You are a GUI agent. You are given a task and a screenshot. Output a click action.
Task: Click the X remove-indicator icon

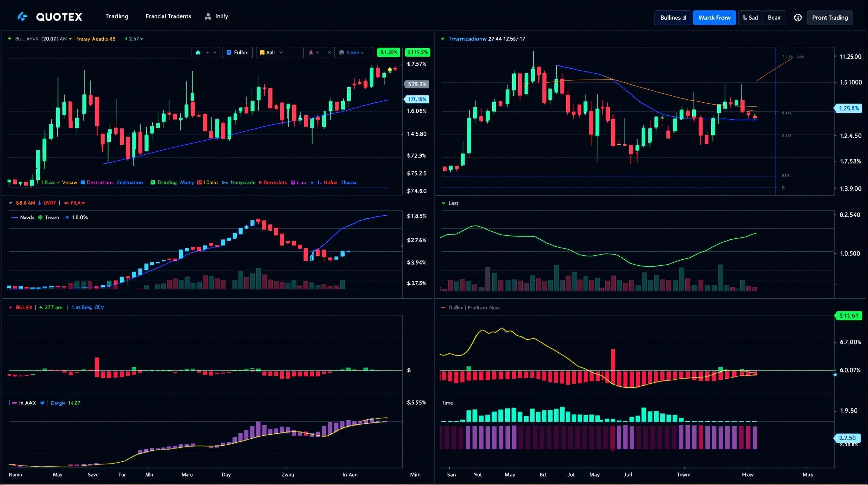tap(329, 53)
